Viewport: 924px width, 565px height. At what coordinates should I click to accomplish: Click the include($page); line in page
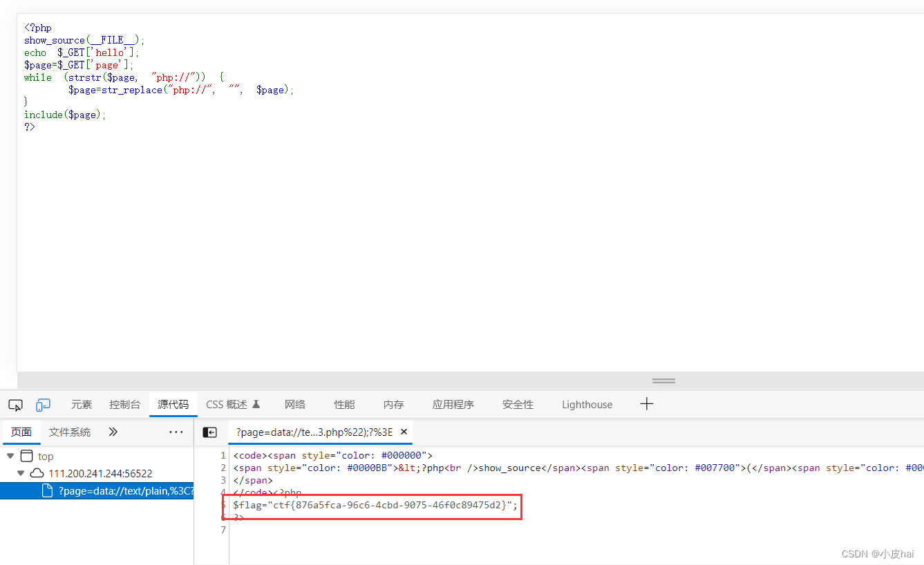[65, 115]
